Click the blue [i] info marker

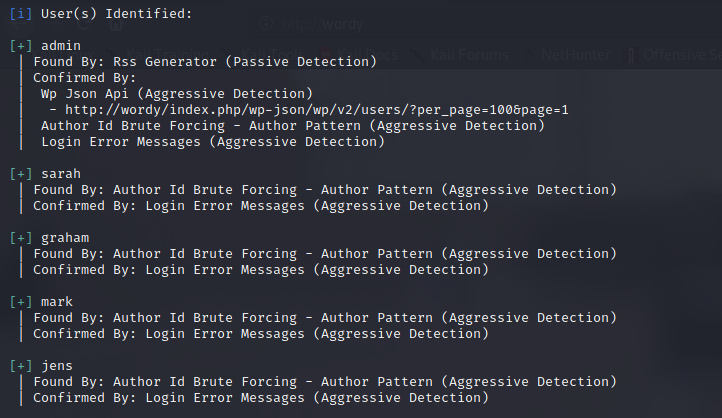[x=21, y=14]
